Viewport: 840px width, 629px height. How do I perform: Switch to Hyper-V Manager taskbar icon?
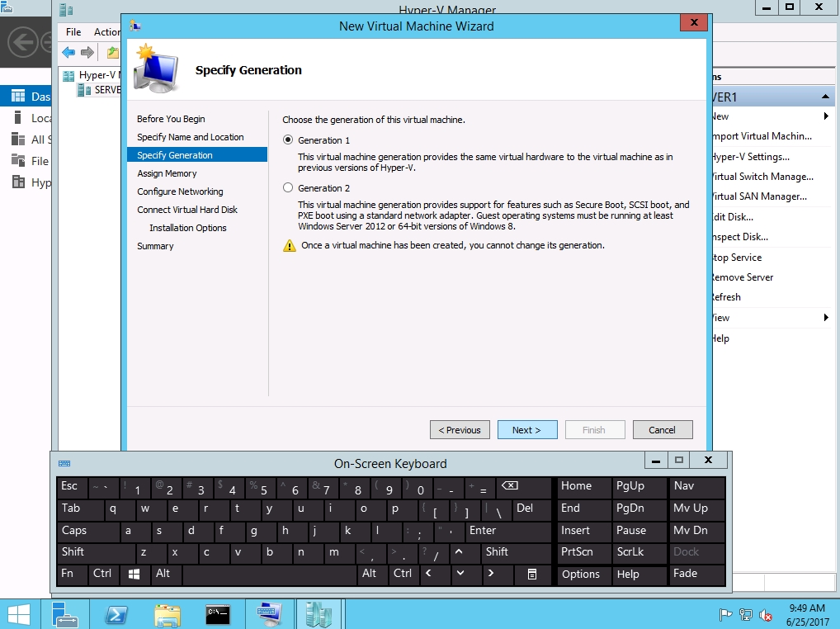point(319,614)
